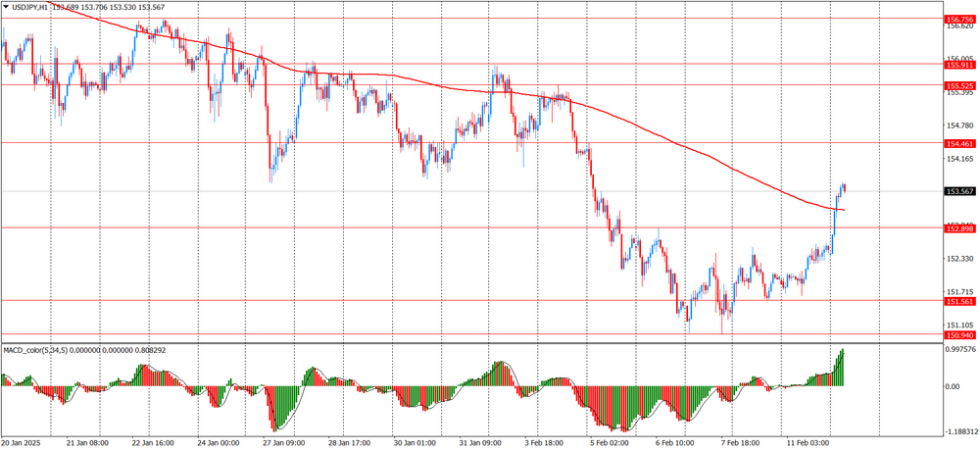Click the 24 Jan 00:00 time label
980x450 pixels.
click(219, 443)
